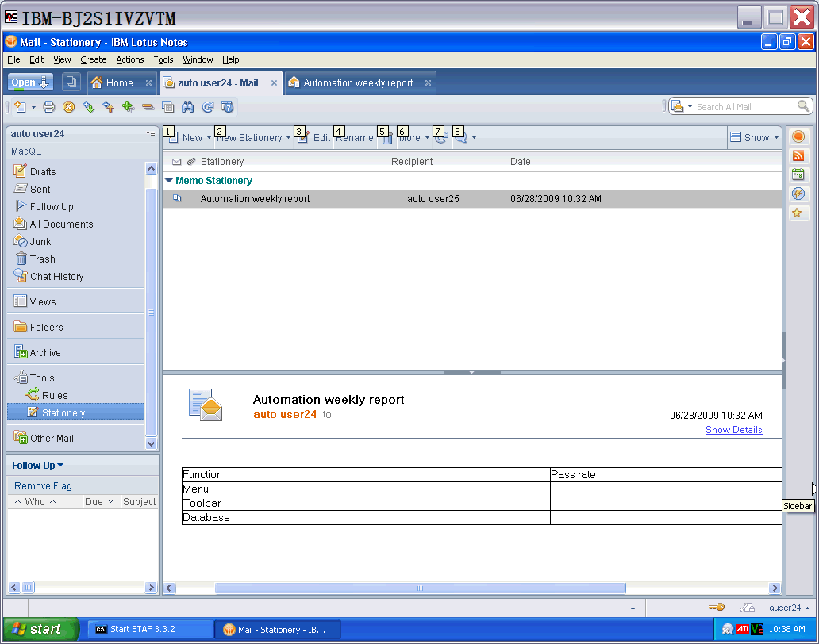The image size is (819, 644).
Task: Click the Refresh icon in the toolbar
Action: 209,106
